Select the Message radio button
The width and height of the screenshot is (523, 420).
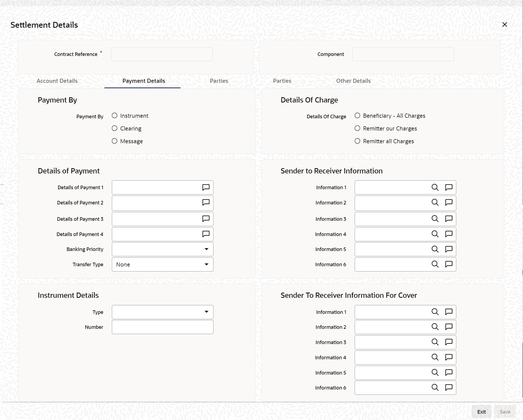coord(115,141)
